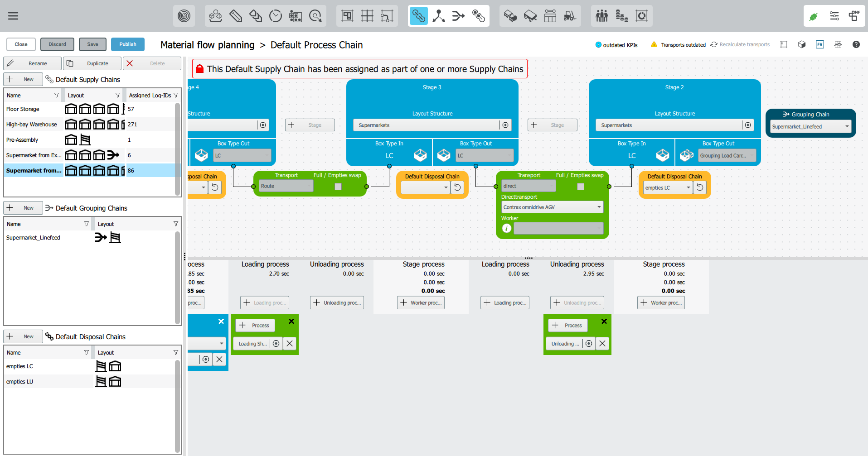Select the active chain-link supply chains tool
Screen dimensions: 868x456
418,16
